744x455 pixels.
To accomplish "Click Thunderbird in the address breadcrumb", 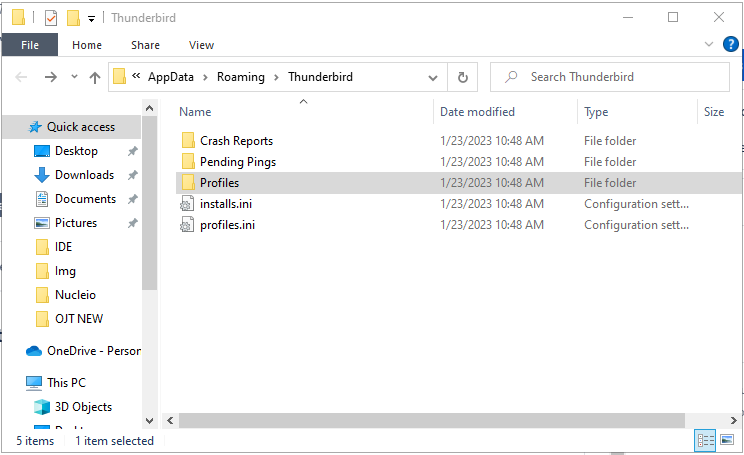I will [x=320, y=77].
